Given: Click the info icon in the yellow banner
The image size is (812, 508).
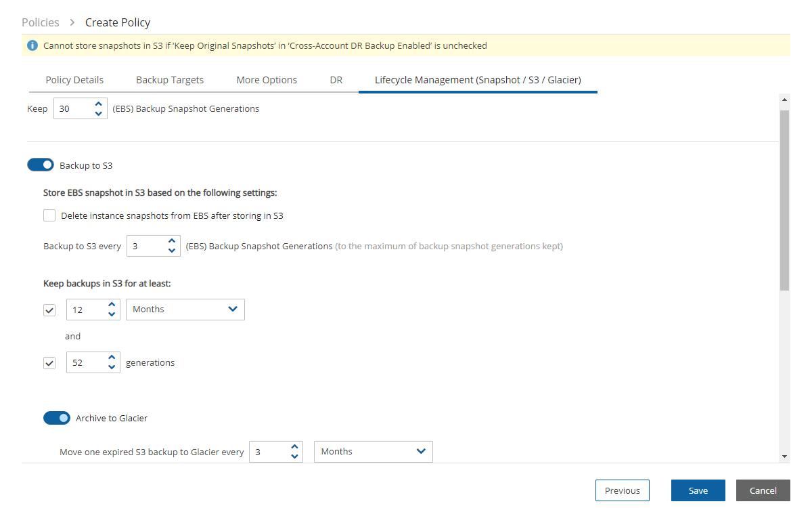Looking at the screenshot, I should tap(32, 46).
